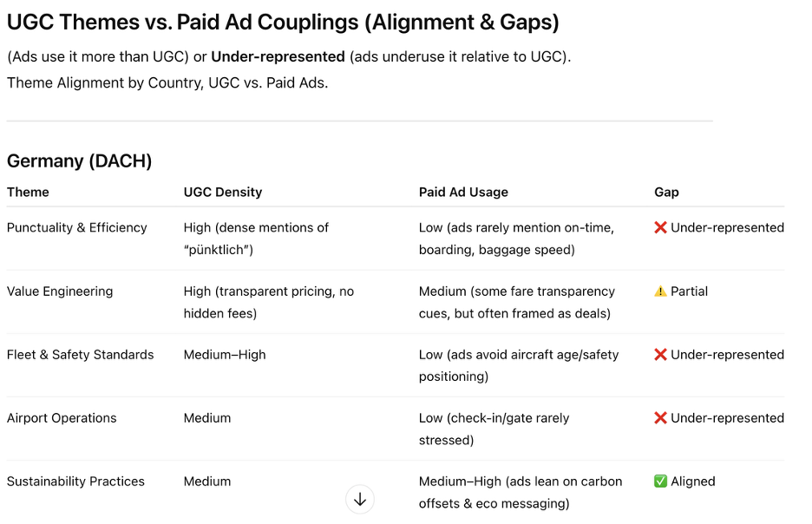Click the scroll-down arrow button

(x=360, y=500)
